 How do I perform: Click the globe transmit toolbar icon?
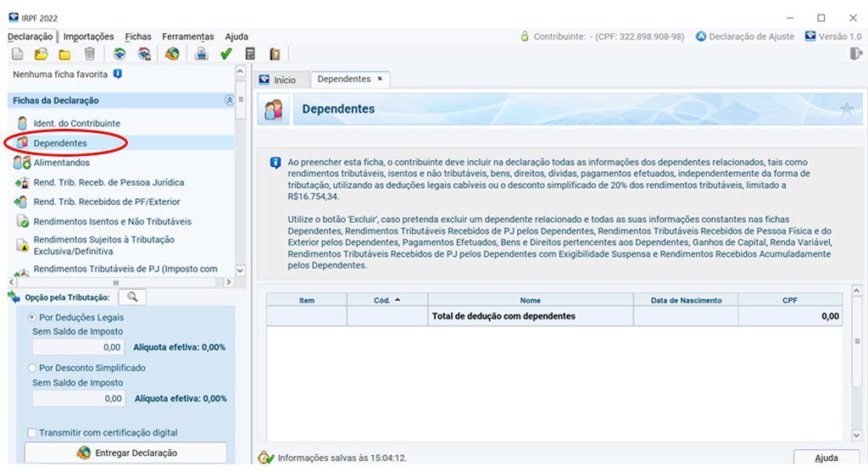(x=172, y=53)
